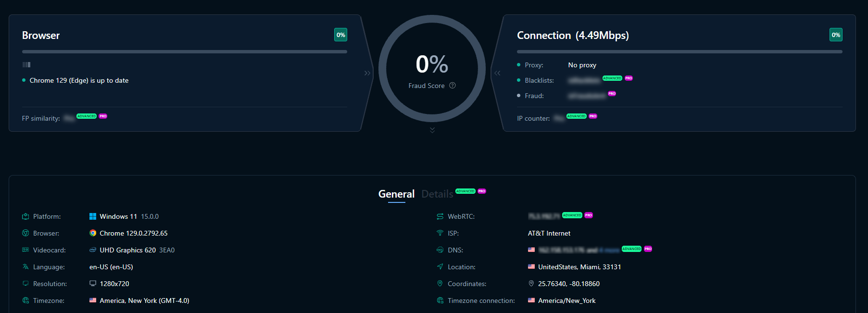The height and width of the screenshot is (313, 868).
Task: Click the Platform row icon
Action: pyautogui.click(x=25, y=217)
